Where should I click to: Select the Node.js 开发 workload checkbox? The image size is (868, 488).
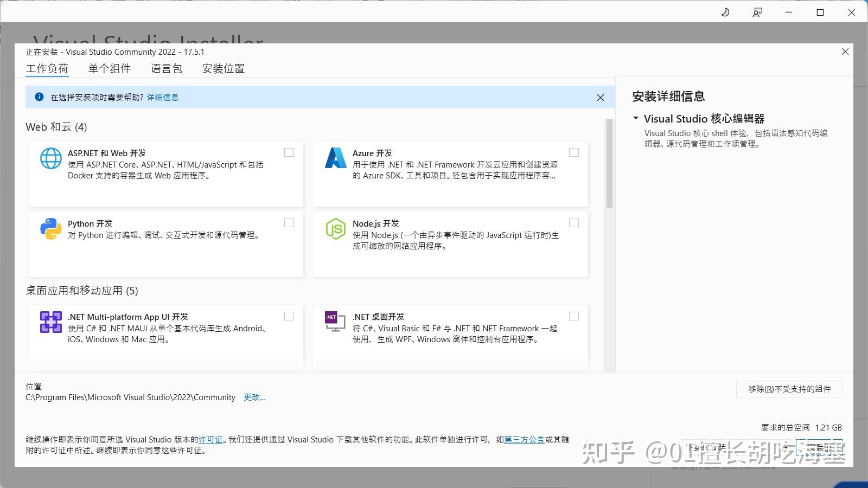point(574,223)
